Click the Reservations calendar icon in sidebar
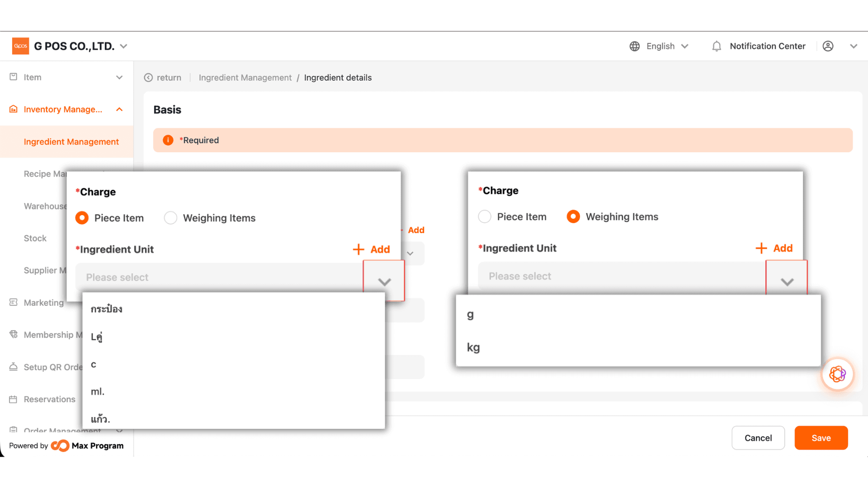This screenshot has height=488, width=868. tap(13, 399)
